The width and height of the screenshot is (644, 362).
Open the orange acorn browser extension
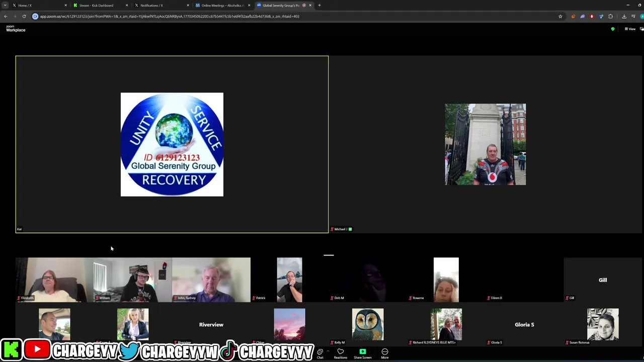[x=573, y=16]
